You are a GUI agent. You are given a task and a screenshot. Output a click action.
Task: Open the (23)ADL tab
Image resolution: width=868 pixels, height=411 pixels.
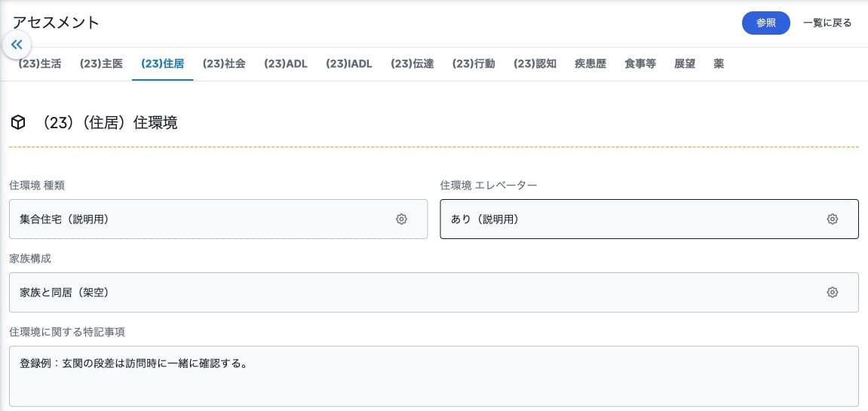click(x=286, y=63)
